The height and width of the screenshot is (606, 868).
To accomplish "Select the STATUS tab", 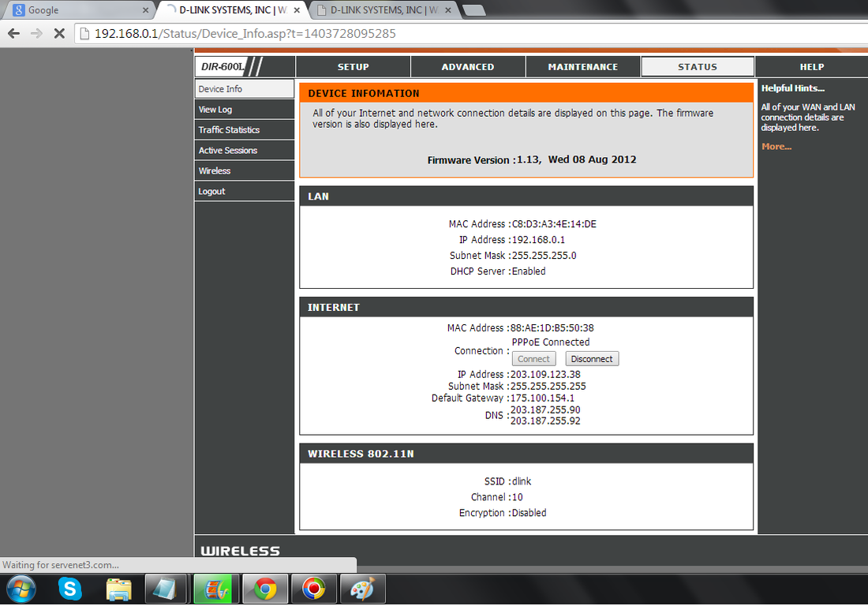I will coord(698,66).
